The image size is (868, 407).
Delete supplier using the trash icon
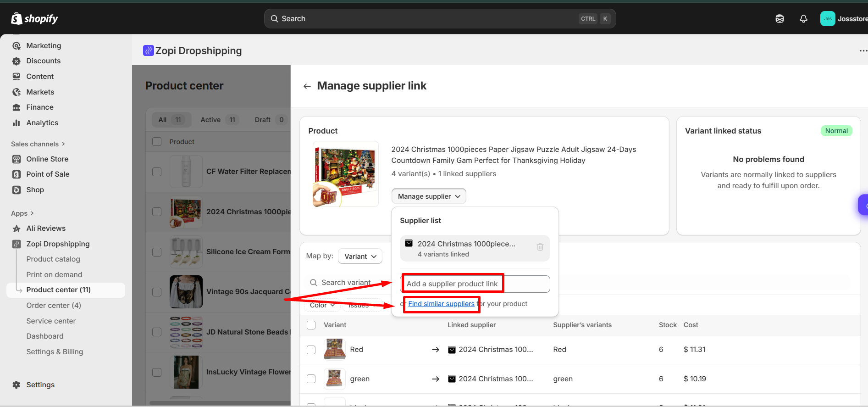(x=540, y=247)
